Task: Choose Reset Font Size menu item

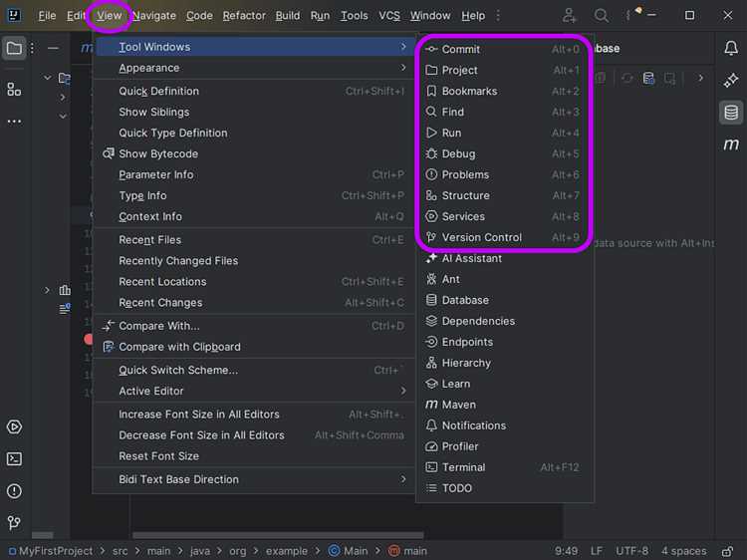Action: 254,456
